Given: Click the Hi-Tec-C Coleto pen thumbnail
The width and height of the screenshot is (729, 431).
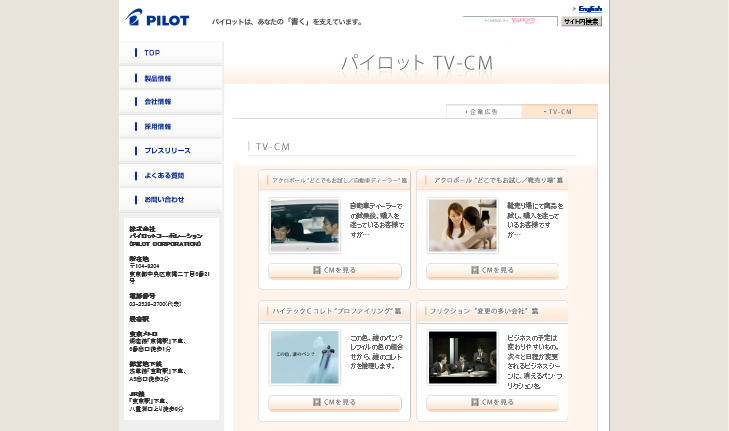Looking at the screenshot, I should [305, 358].
